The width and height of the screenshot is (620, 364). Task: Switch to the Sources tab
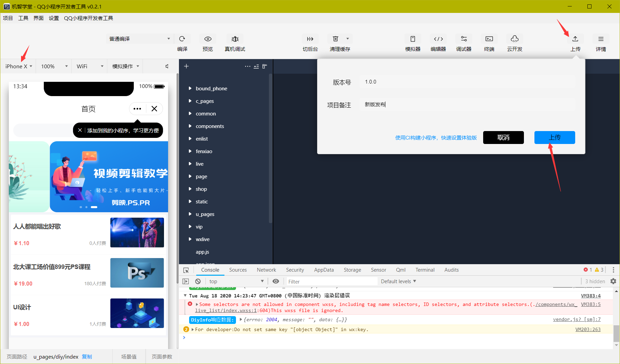tap(238, 270)
